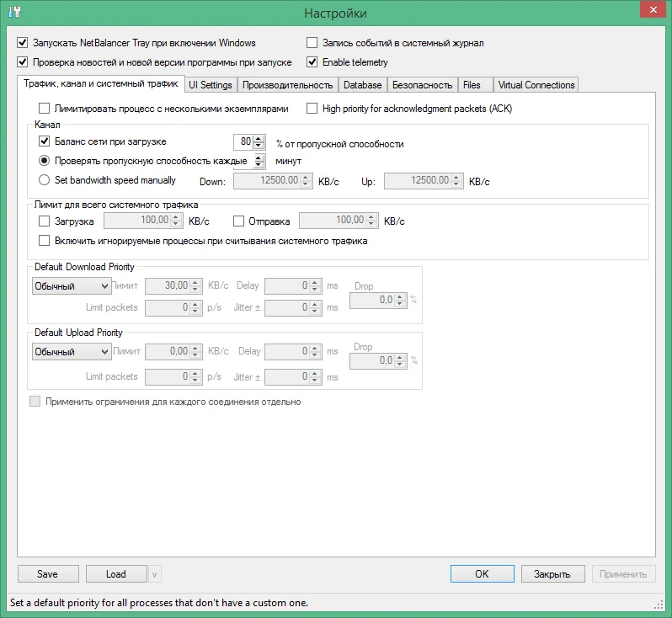
Task: Open Default Download Priority Обычный dropdown
Action: pyautogui.click(x=72, y=286)
